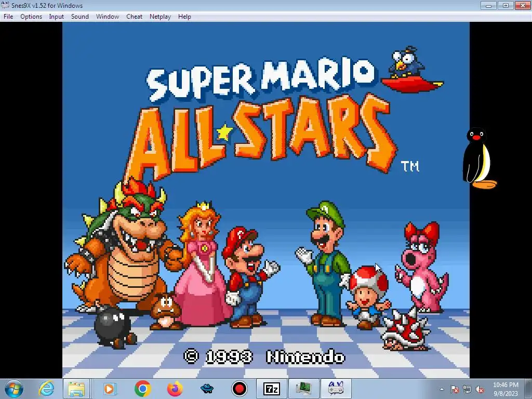This screenshot has height=399, width=532.
Task: Open the Window menu
Action: pos(107,17)
